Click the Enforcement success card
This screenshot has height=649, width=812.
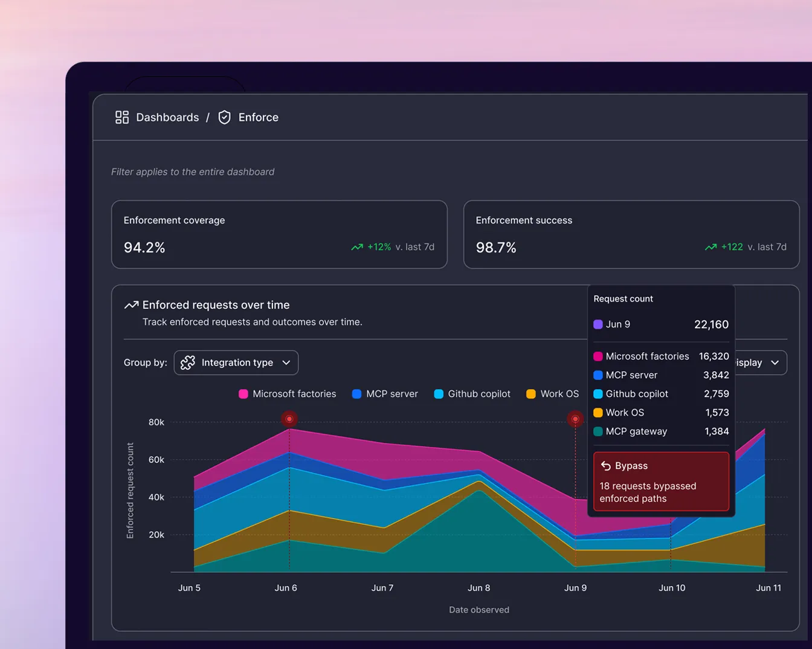[631, 234]
